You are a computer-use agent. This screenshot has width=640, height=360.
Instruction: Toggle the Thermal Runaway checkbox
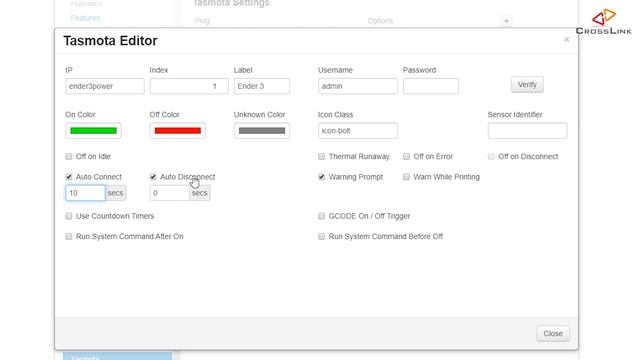[322, 156]
